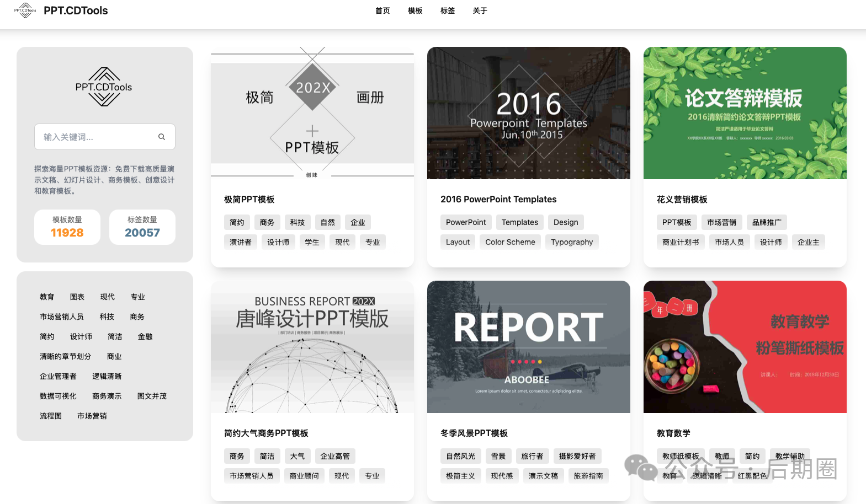Select the 摄影爱好者 tag
Viewport: 866px width, 504px height.
coord(577,456)
